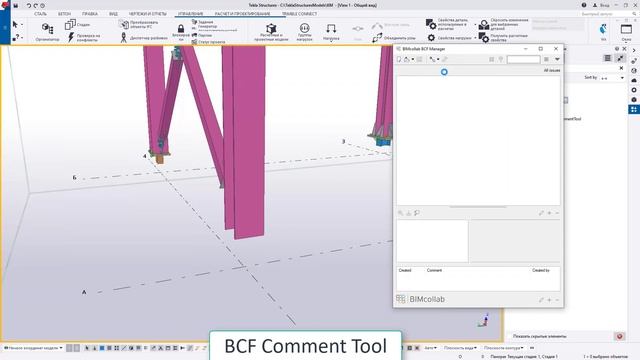Open Расчетные и проектные модели
The width and height of the screenshot is (640, 360).
(x=271, y=32)
